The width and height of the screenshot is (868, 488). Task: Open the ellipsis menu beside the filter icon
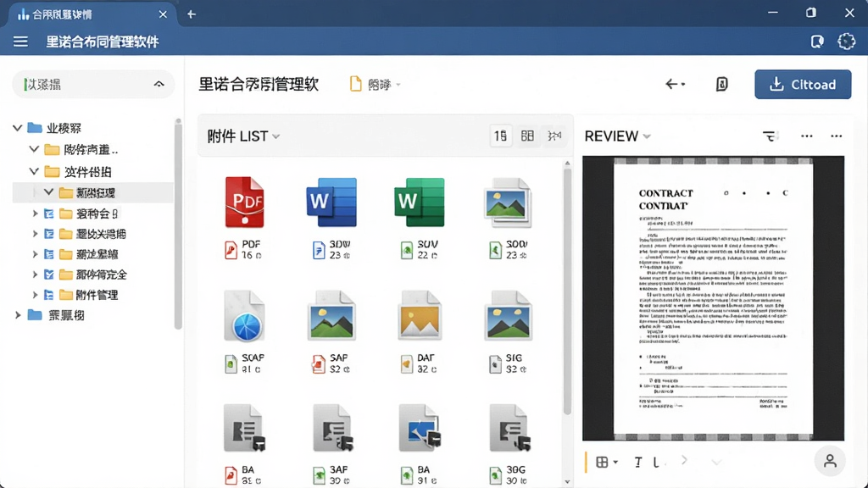click(x=807, y=136)
